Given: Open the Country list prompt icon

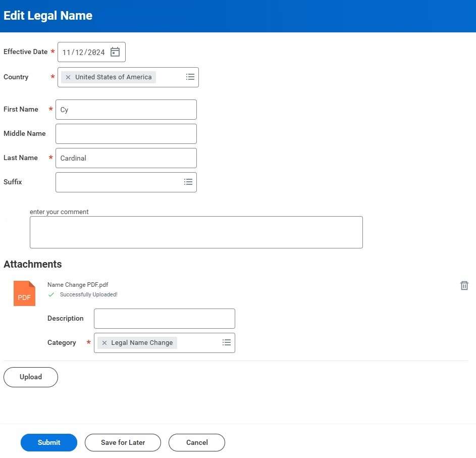Looking at the screenshot, I should pos(190,77).
